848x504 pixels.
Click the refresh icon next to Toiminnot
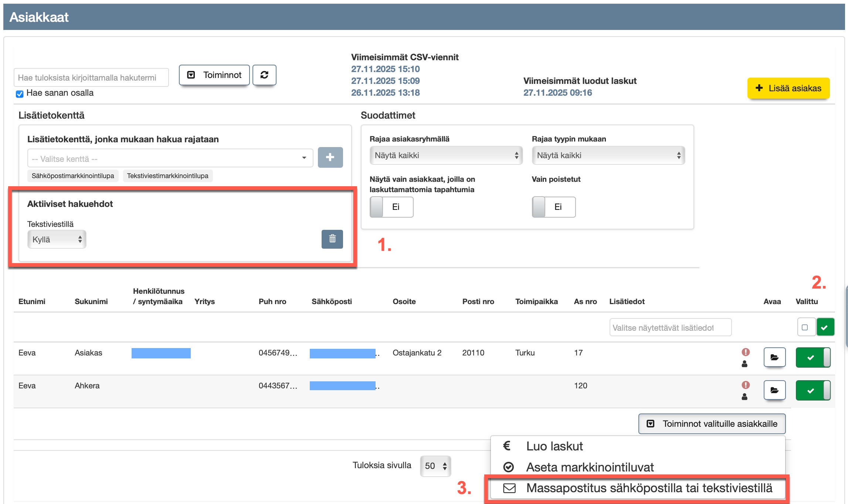click(x=264, y=75)
